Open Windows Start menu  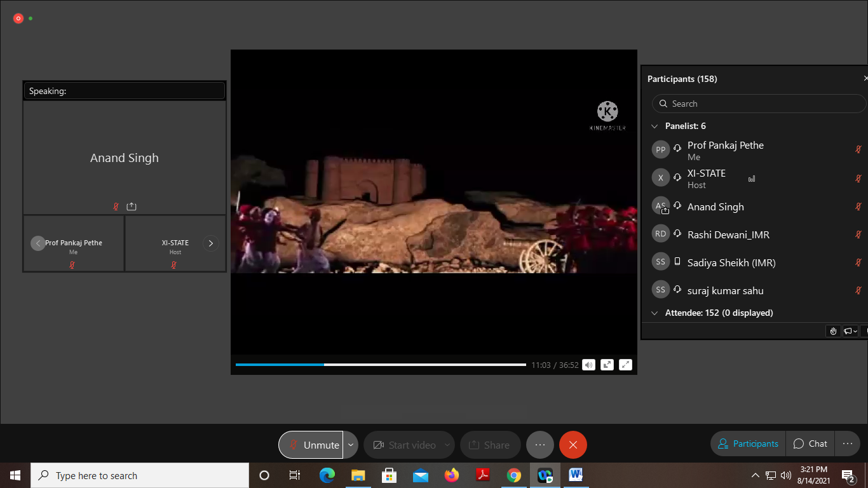pos(15,475)
